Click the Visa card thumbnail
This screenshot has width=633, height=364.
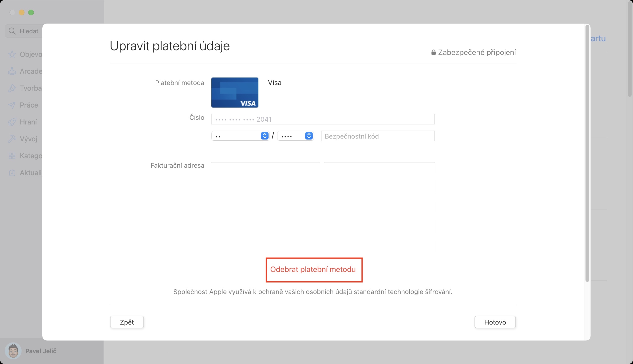pyautogui.click(x=235, y=93)
